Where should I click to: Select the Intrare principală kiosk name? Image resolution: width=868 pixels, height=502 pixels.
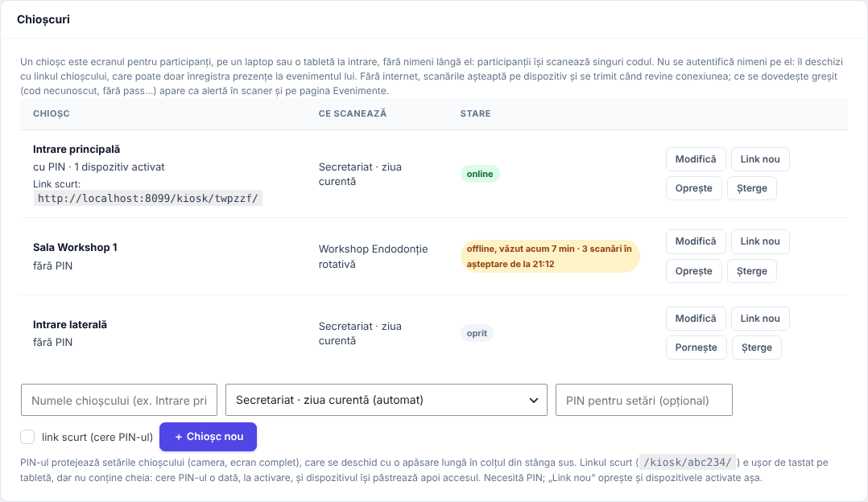(x=76, y=150)
